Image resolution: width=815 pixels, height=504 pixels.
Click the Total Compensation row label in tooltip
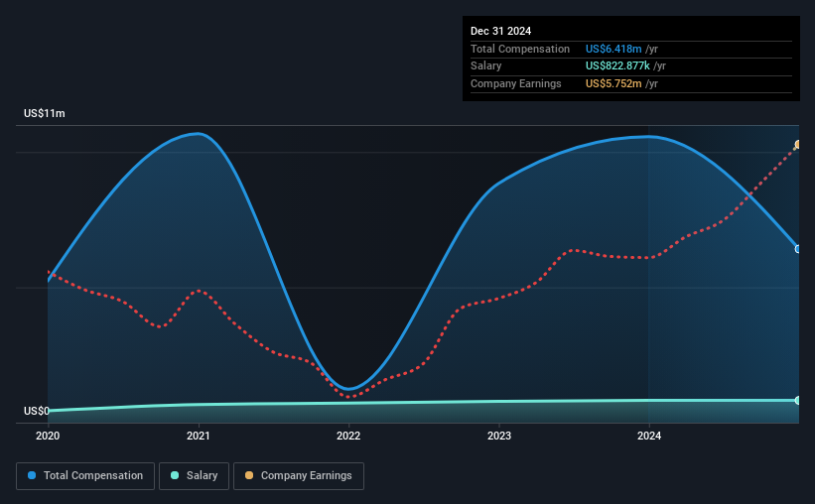pos(520,49)
